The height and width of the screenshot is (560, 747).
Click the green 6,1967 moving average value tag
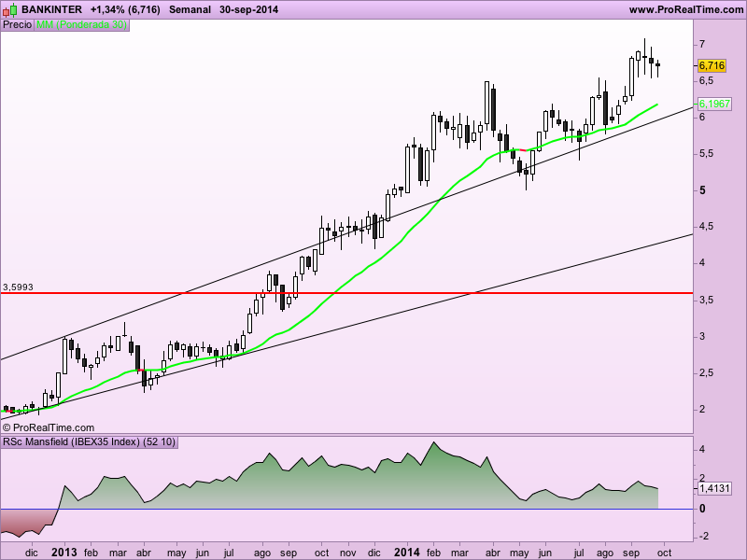[714, 104]
